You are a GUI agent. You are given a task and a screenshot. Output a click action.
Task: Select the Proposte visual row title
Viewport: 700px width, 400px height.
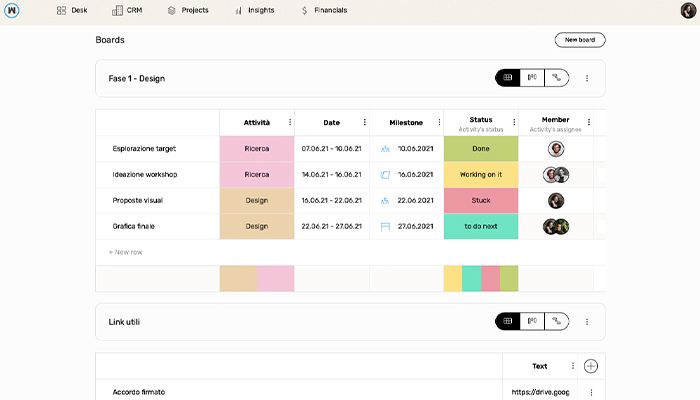click(x=138, y=200)
